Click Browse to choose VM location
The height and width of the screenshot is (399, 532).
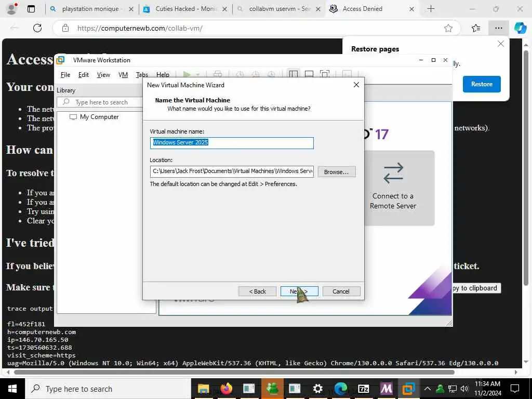pyautogui.click(x=337, y=171)
